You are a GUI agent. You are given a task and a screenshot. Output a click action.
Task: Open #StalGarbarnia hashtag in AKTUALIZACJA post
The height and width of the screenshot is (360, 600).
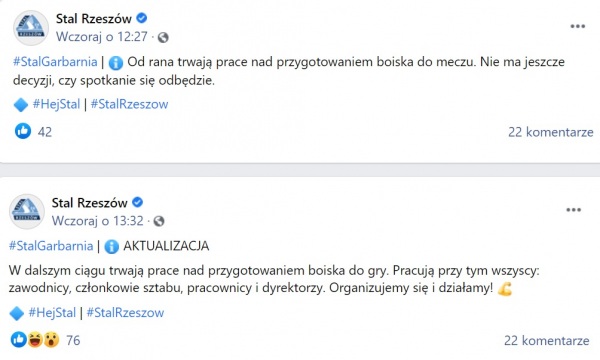(51, 246)
